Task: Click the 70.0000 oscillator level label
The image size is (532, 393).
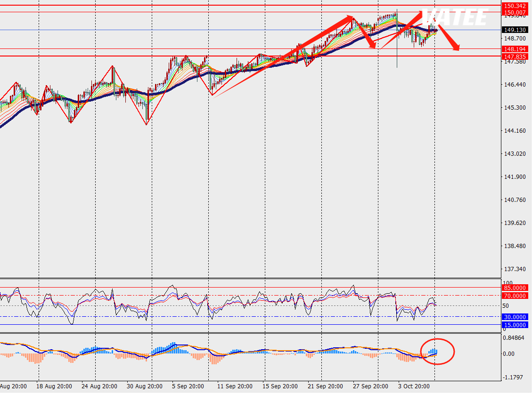Action: [515, 296]
